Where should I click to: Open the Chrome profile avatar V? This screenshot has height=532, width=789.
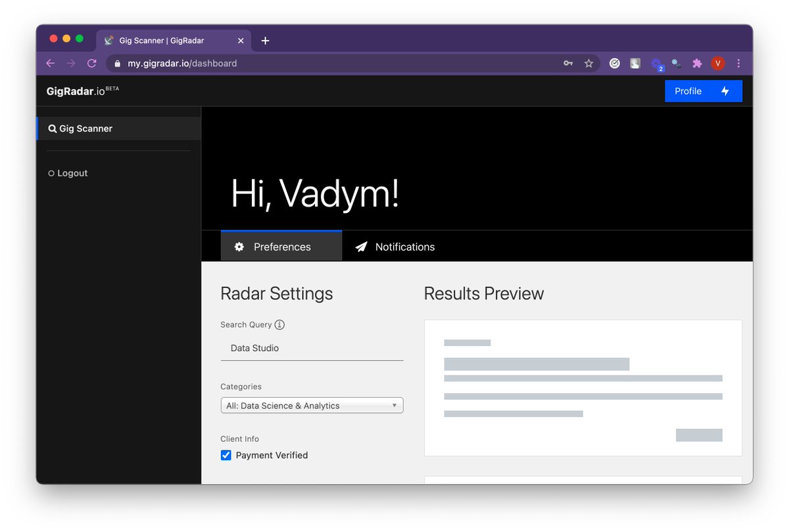pos(718,64)
